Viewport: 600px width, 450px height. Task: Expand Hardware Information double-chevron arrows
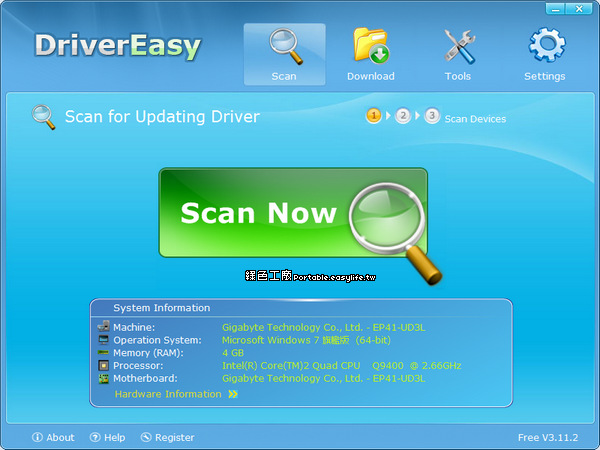233,394
